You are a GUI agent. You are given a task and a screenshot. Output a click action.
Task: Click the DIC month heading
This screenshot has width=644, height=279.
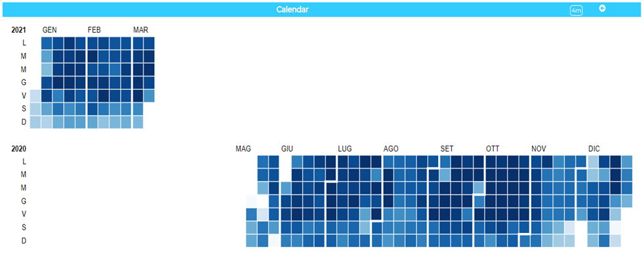594,149
